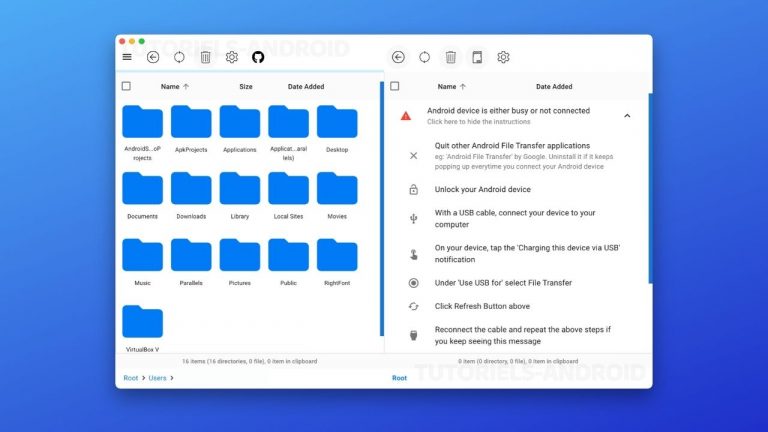
Task: Click the left status bar '16 items' text
Action: [x=249, y=361]
